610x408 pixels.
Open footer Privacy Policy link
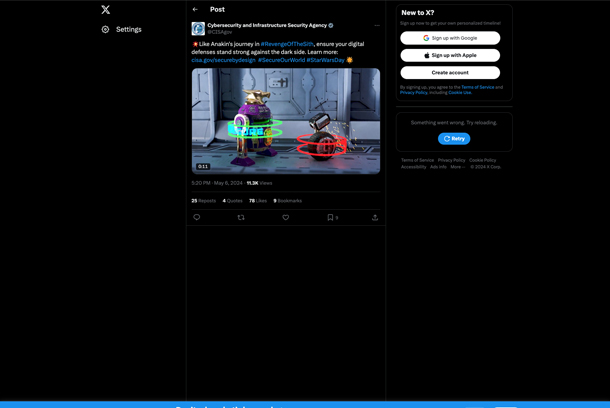(451, 160)
